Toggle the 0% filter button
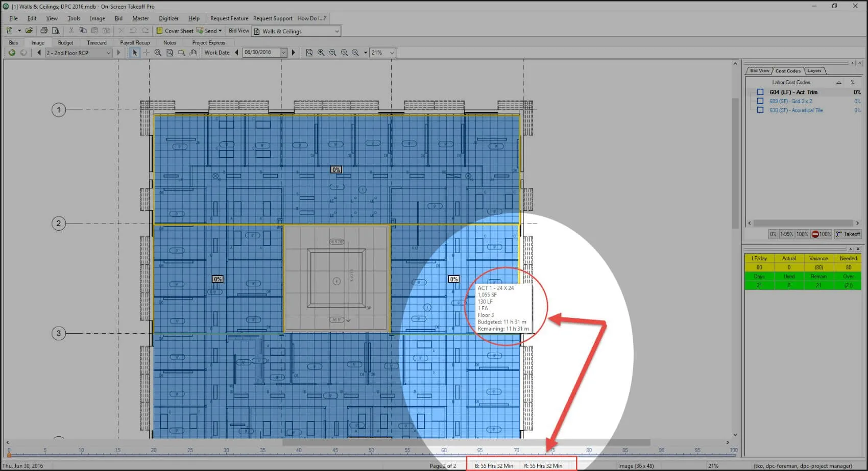Image resolution: width=868 pixels, height=471 pixels. coord(773,234)
